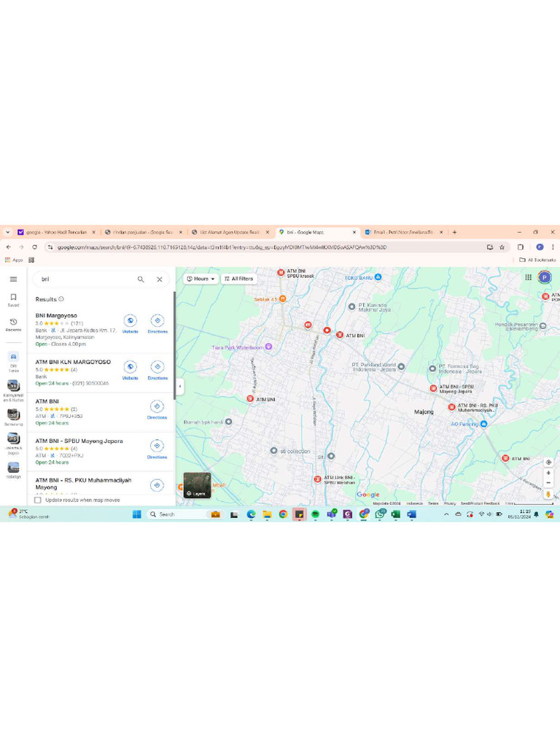The image size is (560, 747).
Task: Open website for ATM BNI KLN MARGOYOSO
Action: [x=130, y=370]
